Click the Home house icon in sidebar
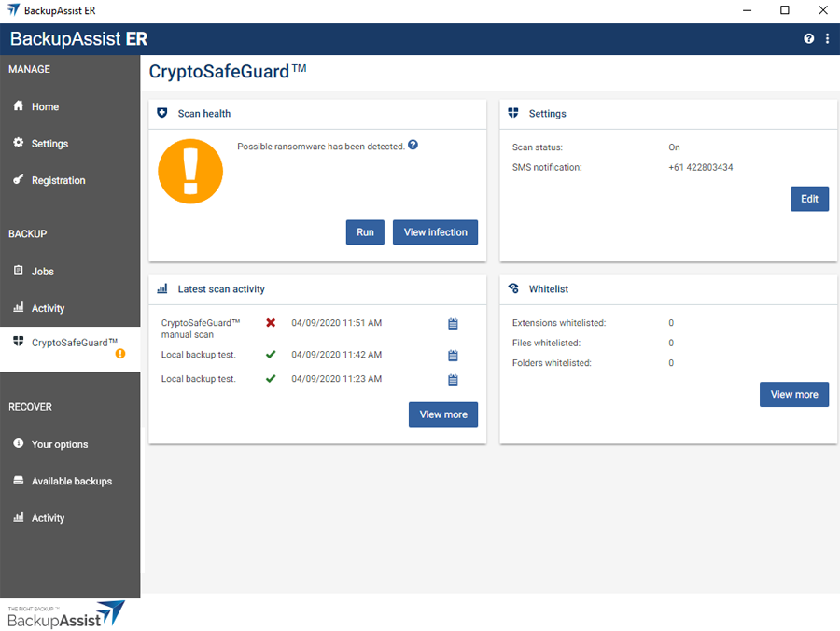 [x=19, y=105]
